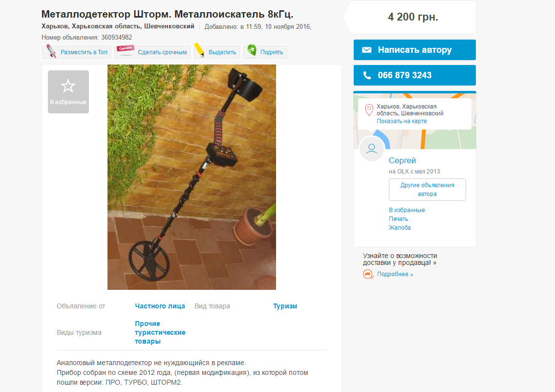Click the red map pin icon
Screen dimensions: 555x392
[x=369, y=109]
